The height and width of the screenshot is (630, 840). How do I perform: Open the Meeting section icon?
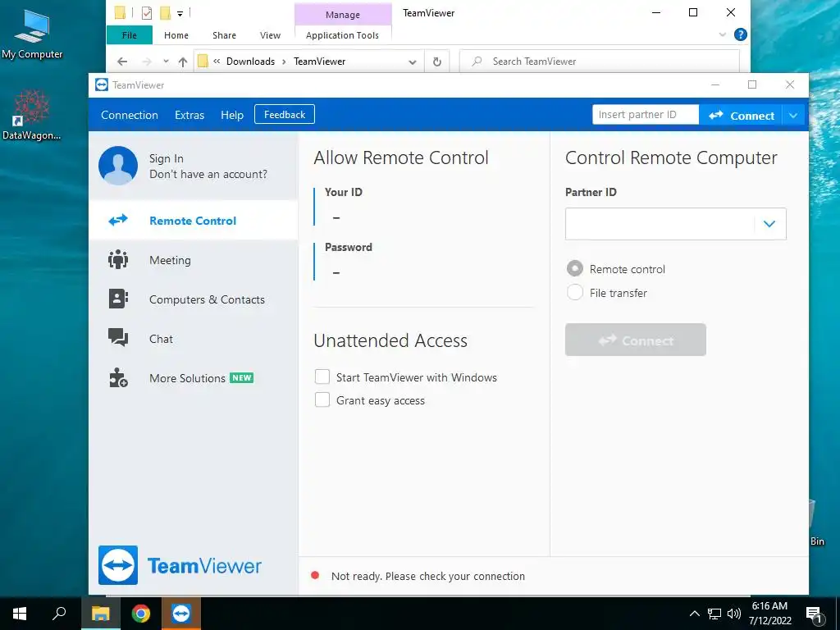coord(118,260)
